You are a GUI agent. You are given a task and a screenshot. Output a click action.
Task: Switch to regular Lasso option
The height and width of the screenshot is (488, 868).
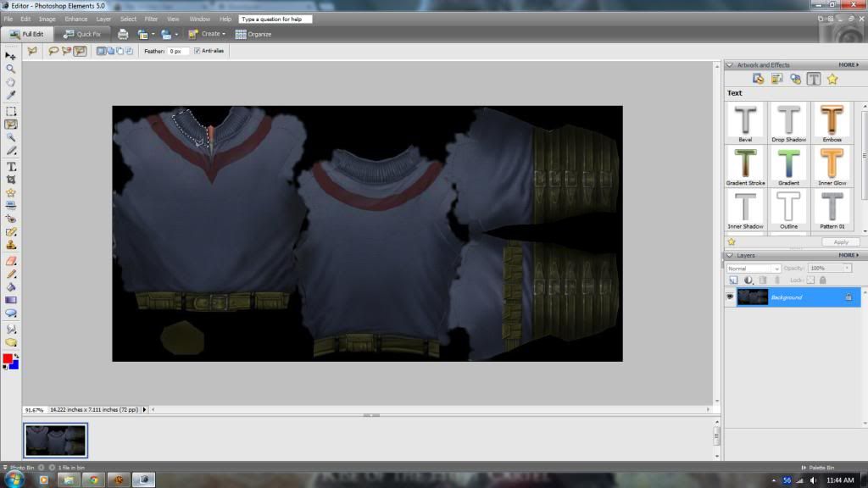53,51
